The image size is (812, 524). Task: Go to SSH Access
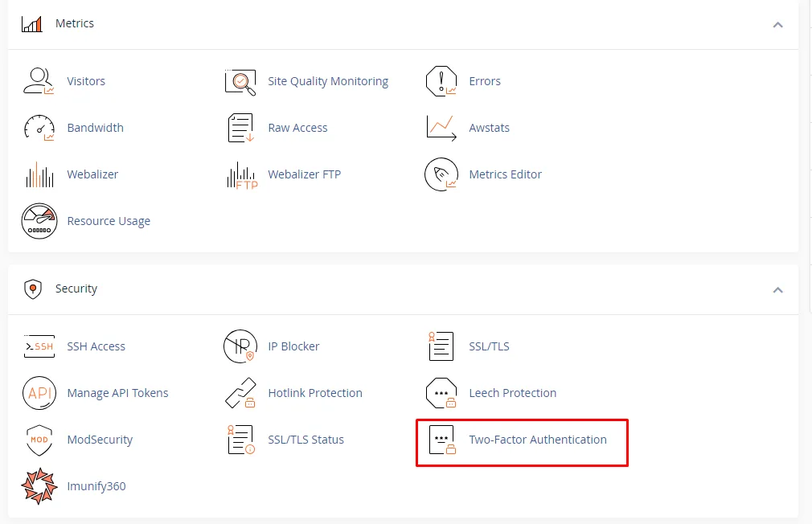coord(96,346)
